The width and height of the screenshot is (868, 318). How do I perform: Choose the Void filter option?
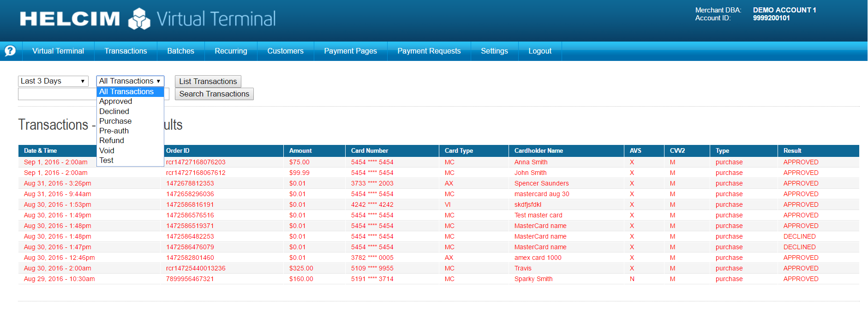click(x=107, y=150)
